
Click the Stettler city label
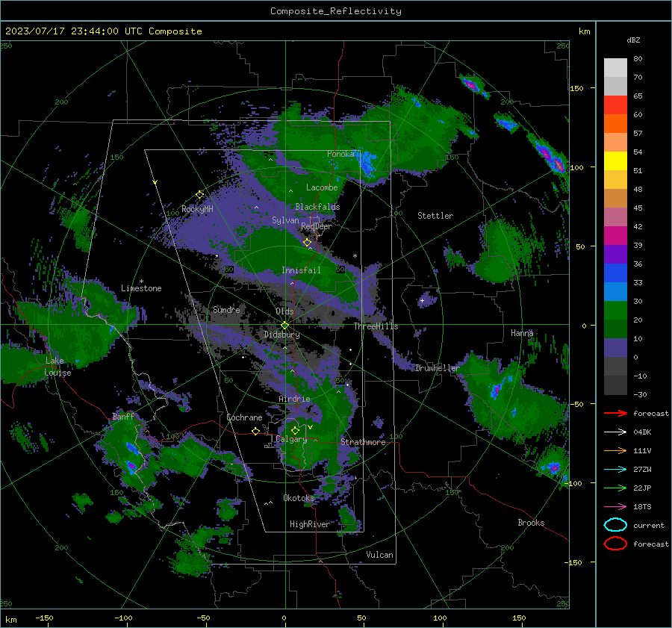(x=435, y=216)
